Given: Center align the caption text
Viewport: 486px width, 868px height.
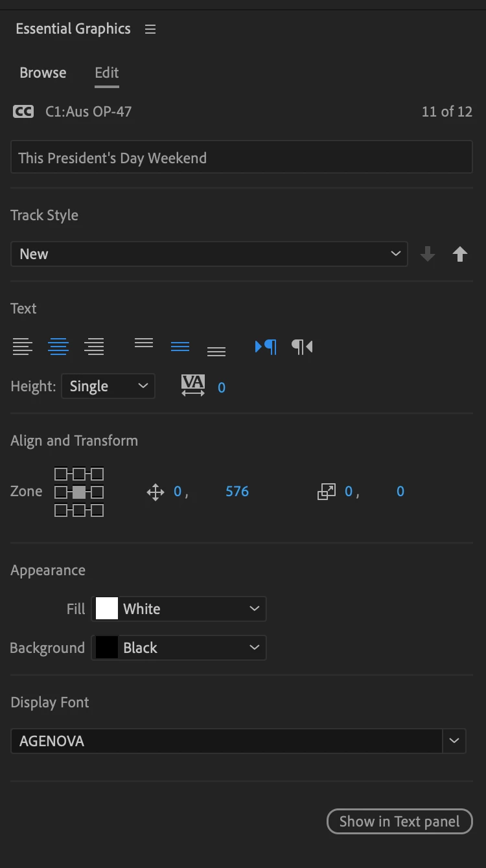Looking at the screenshot, I should pyautogui.click(x=58, y=347).
